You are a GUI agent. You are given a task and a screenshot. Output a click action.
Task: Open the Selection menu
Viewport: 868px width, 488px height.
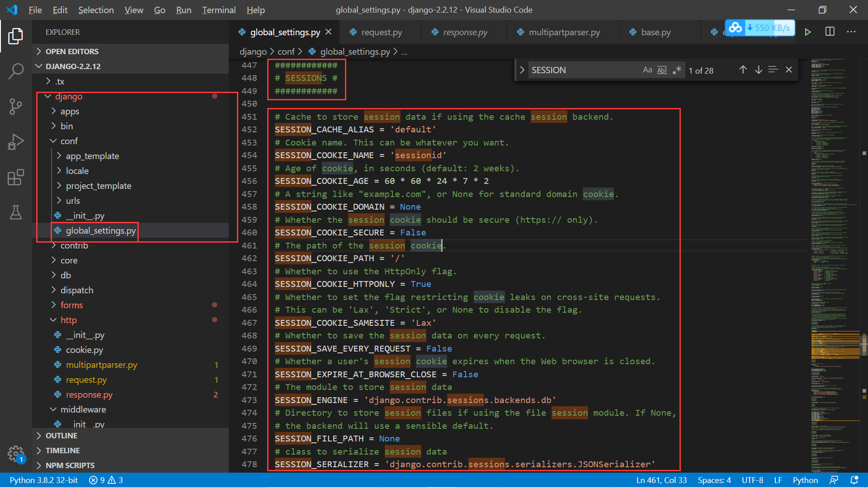pyautogui.click(x=96, y=10)
